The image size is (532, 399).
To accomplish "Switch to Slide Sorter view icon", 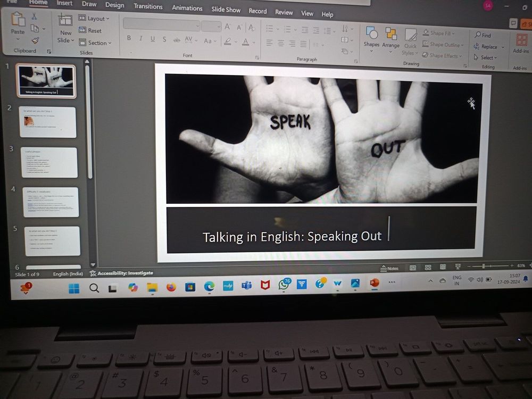I will [x=428, y=268].
